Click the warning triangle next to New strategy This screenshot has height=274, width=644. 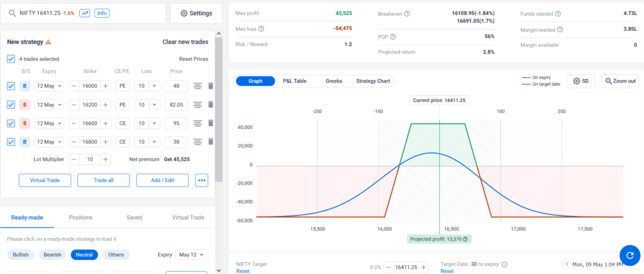[x=48, y=42]
